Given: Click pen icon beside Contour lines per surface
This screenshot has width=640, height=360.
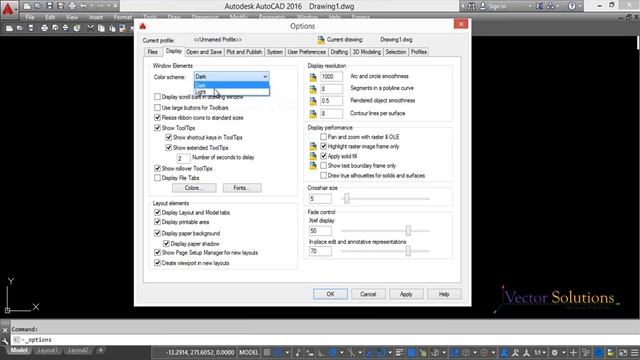Looking at the screenshot, I should 313,113.
